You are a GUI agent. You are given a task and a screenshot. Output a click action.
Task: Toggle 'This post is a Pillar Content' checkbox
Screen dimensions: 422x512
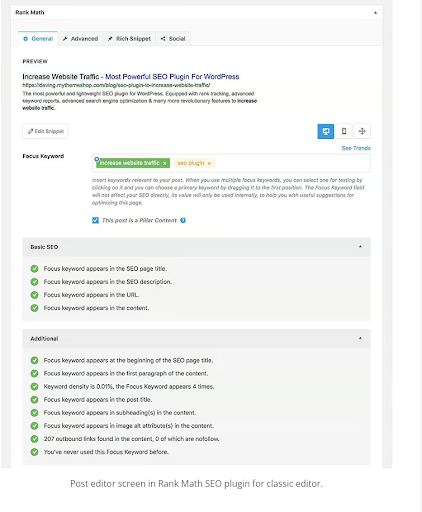coord(95,220)
